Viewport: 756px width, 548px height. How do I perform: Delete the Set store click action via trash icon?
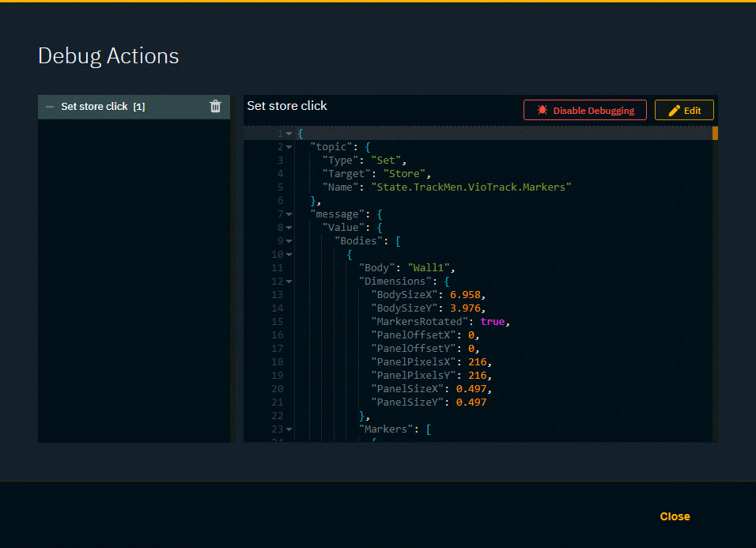[x=215, y=106]
